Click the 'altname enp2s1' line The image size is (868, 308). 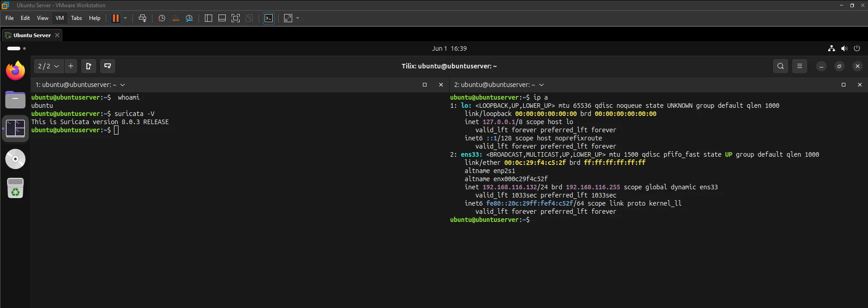pos(490,171)
